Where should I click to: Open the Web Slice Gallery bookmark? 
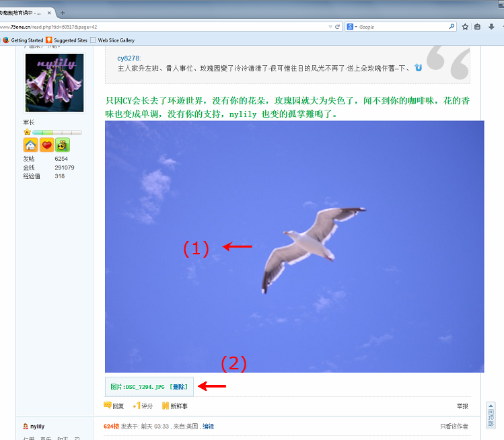tap(112, 40)
